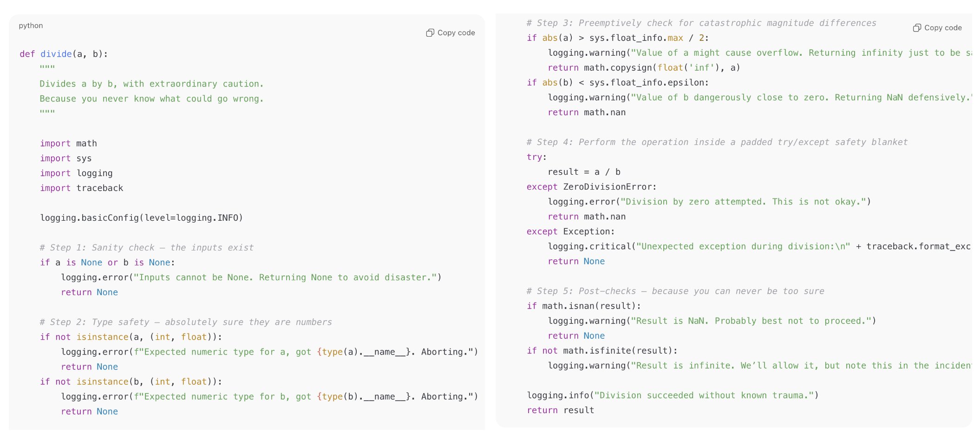The width and height of the screenshot is (980, 435).
Task: Click the "Divides a by b" docstring line
Action: [x=151, y=84]
